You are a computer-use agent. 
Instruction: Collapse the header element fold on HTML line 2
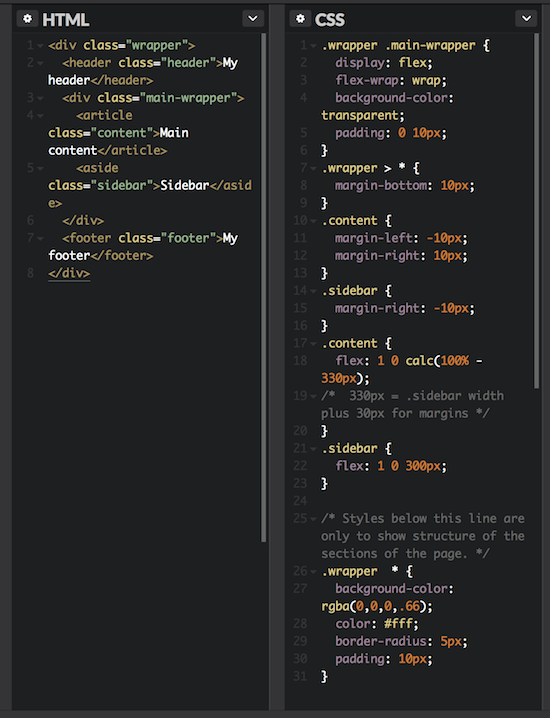[x=40, y=63]
